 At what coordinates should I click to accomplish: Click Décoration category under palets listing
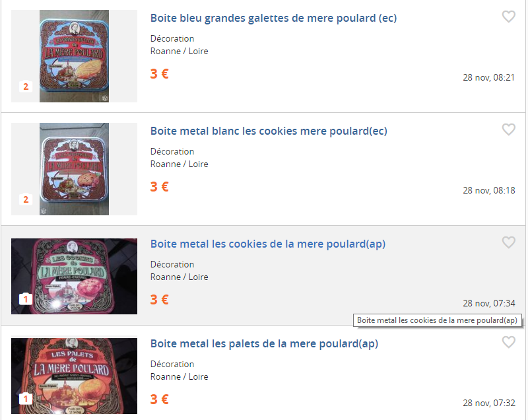[172, 364]
